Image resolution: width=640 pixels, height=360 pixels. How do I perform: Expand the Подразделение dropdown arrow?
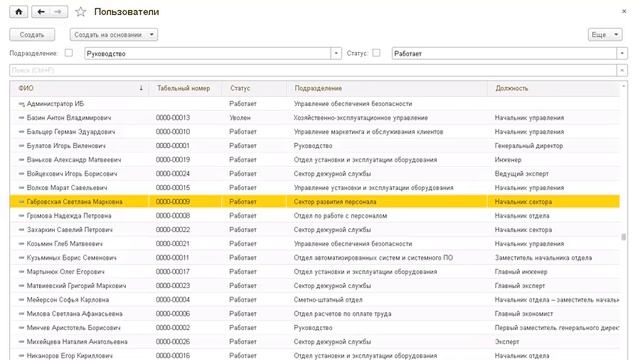(336, 53)
